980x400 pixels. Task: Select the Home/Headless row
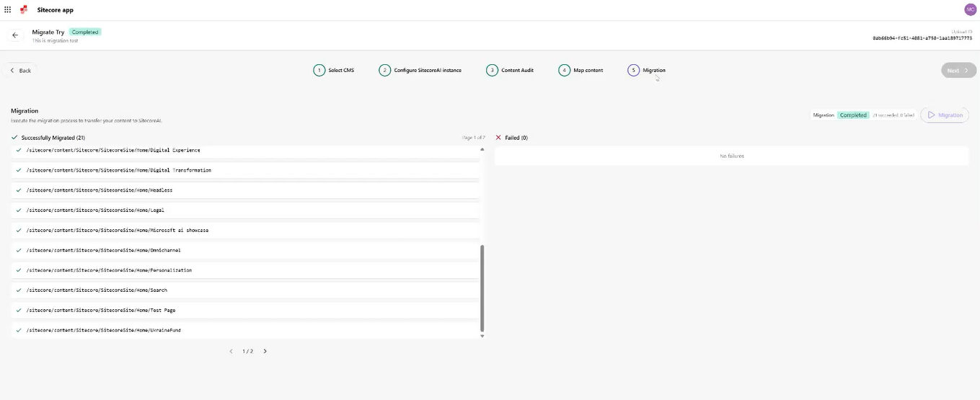[244, 190]
